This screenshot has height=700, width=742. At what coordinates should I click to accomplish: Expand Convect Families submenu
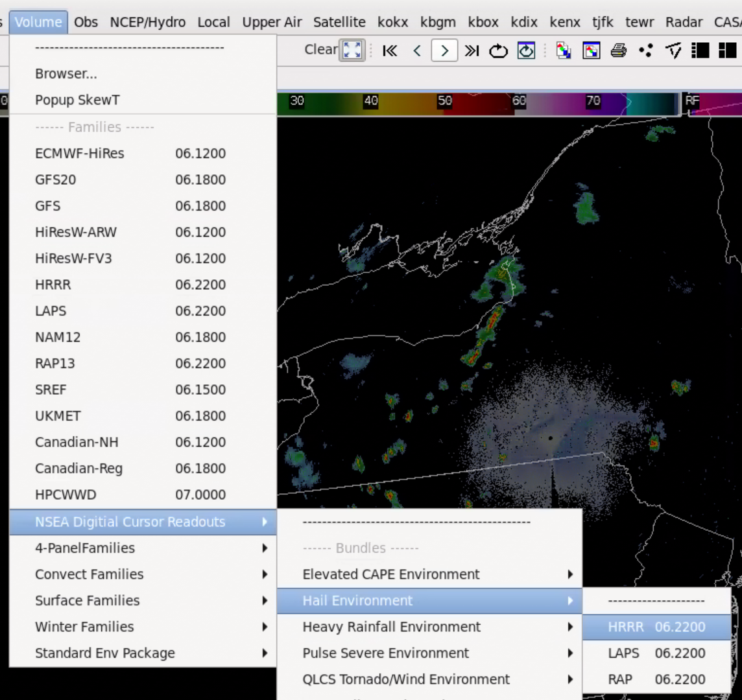tap(143, 574)
